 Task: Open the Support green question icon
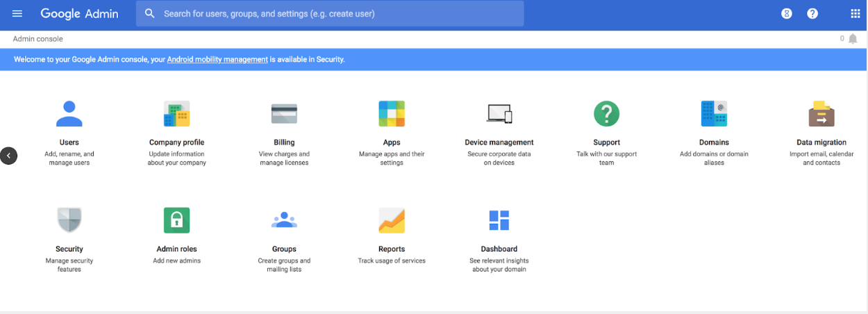607,113
